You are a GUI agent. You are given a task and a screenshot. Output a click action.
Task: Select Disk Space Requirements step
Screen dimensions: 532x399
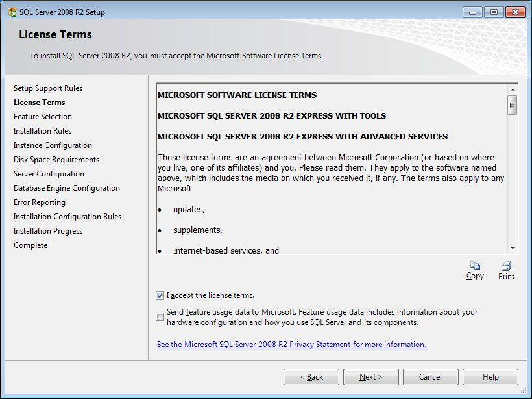pyautogui.click(x=56, y=160)
